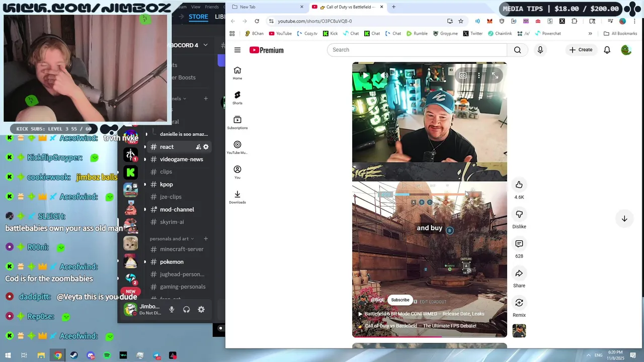The image size is (644, 362).
Task: Show more bookmarks with chevron
Action: (x=590, y=34)
